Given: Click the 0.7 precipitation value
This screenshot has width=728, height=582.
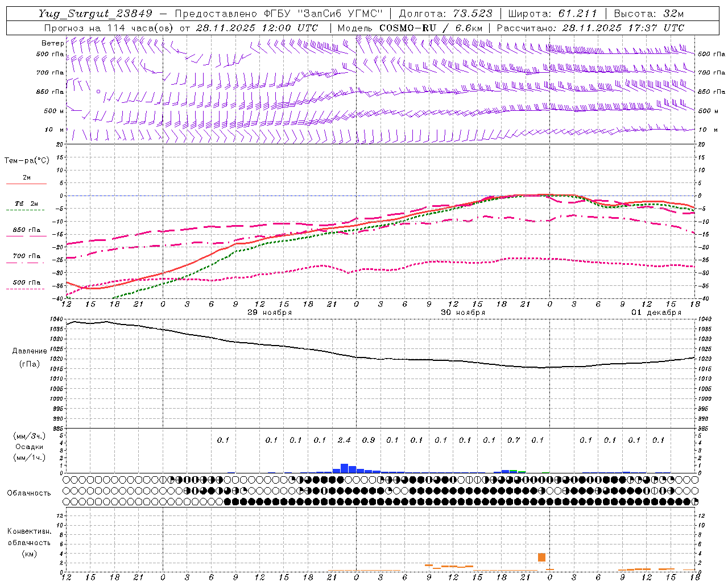Looking at the screenshot, I should pos(514,440).
